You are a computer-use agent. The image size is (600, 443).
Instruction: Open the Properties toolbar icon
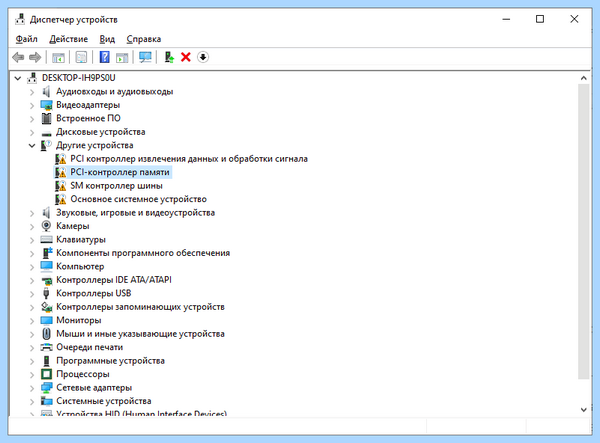point(81,57)
